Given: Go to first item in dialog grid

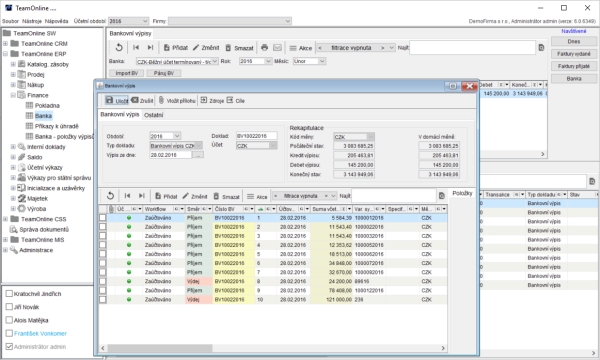Looking at the screenshot, I should (127, 196).
